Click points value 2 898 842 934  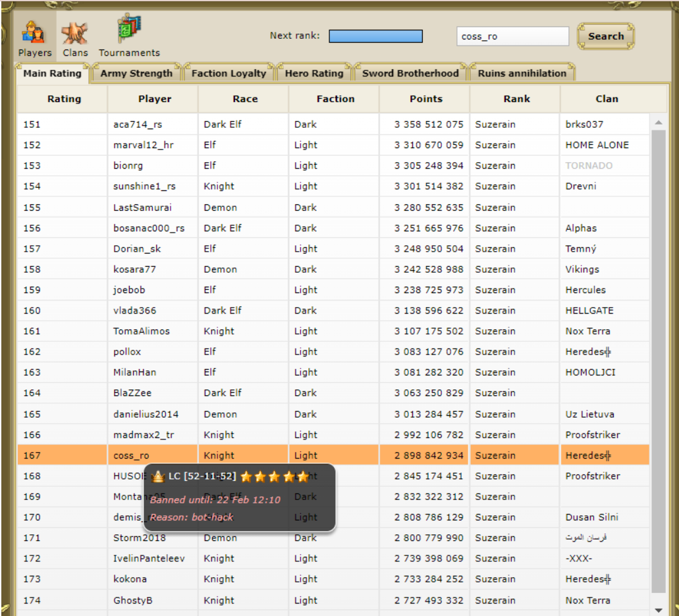pyautogui.click(x=429, y=455)
